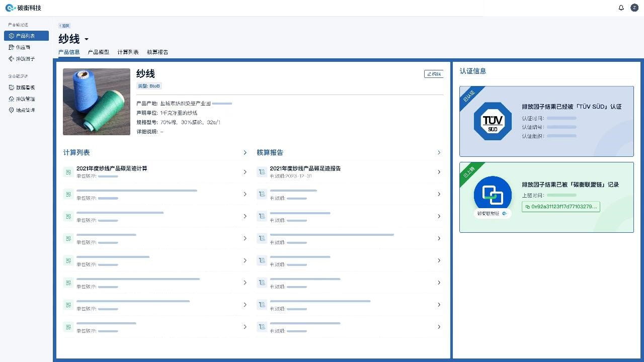Click the 碳衡联盟链 blockchain logo

point(493,195)
